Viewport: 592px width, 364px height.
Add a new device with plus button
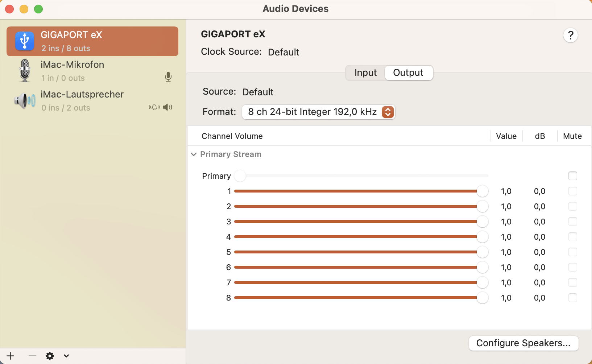(x=11, y=356)
